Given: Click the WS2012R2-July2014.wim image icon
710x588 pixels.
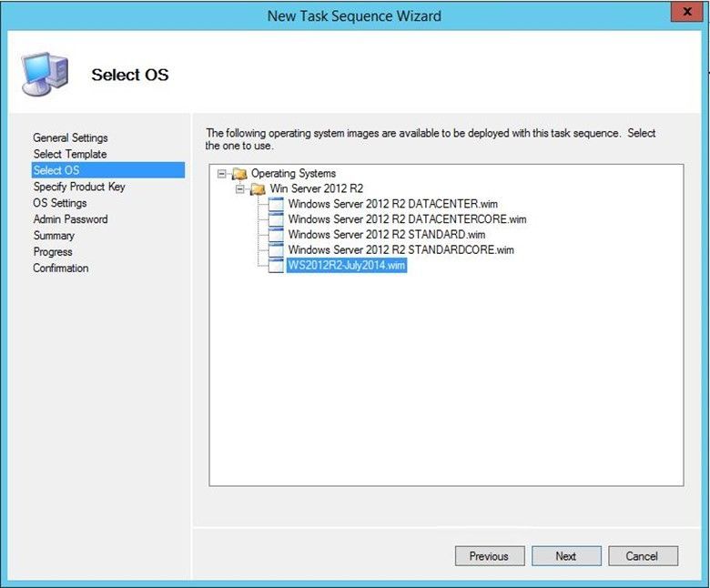Looking at the screenshot, I should point(276,265).
